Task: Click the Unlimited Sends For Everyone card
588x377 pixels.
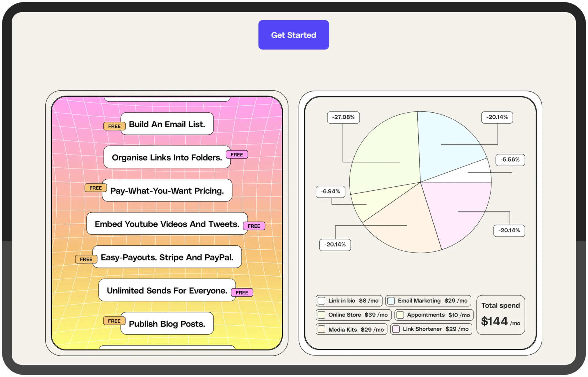Action: [x=167, y=290]
